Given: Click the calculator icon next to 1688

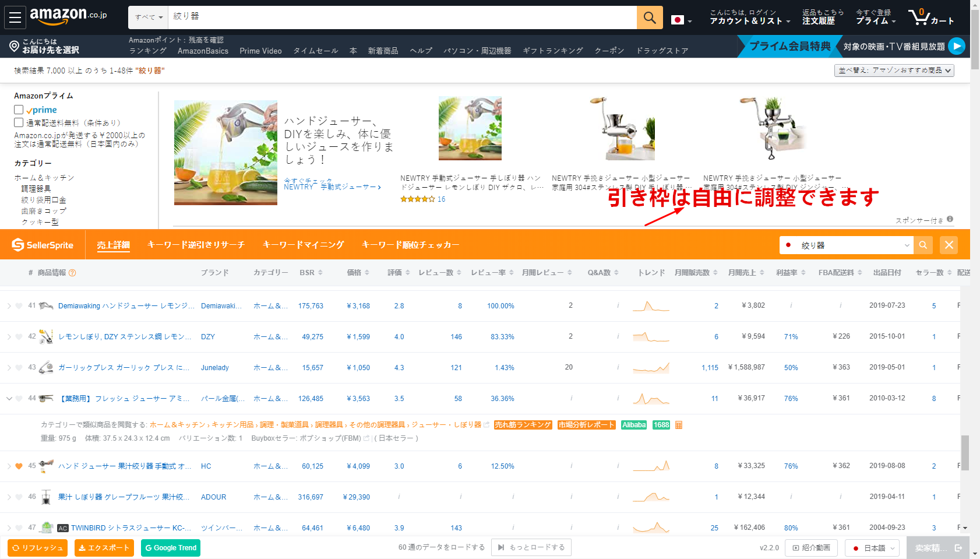Looking at the screenshot, I should click(679, 425).
